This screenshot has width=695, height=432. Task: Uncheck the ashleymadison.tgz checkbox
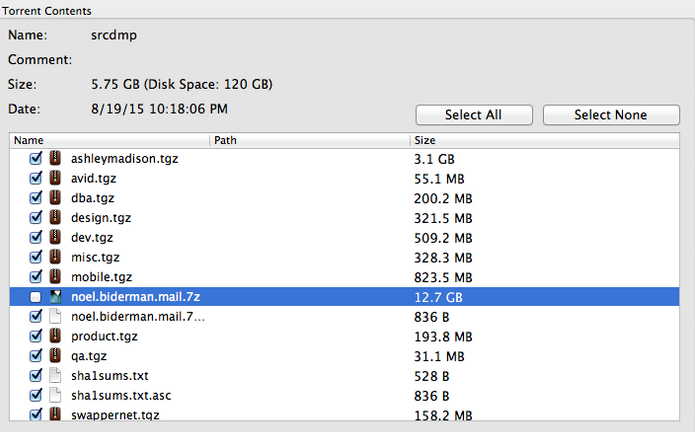pyautogui.click(x=36, y=159)
